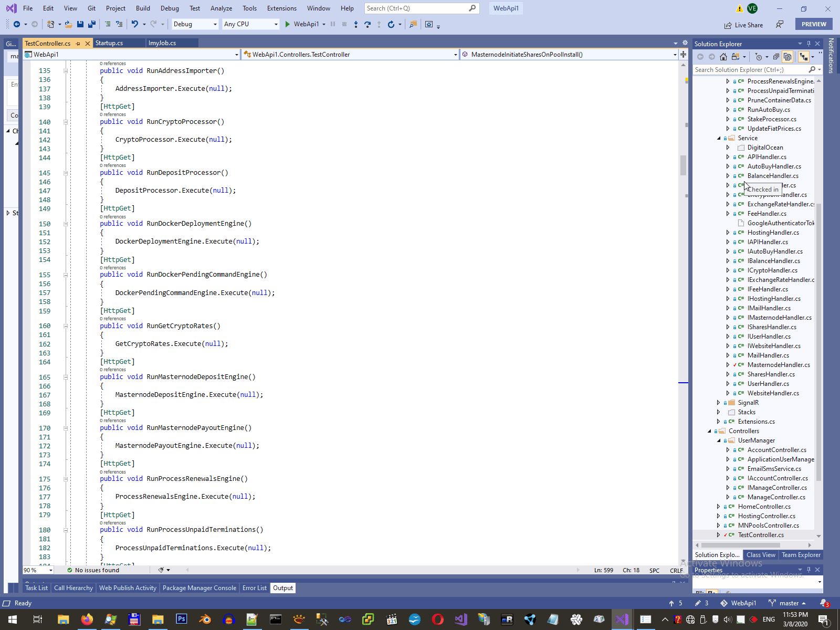Click the Restart circular arrow icon

[x=391, y=24]
